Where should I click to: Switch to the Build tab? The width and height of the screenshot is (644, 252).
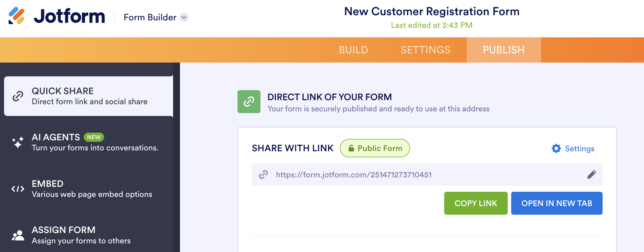point(353,50)
